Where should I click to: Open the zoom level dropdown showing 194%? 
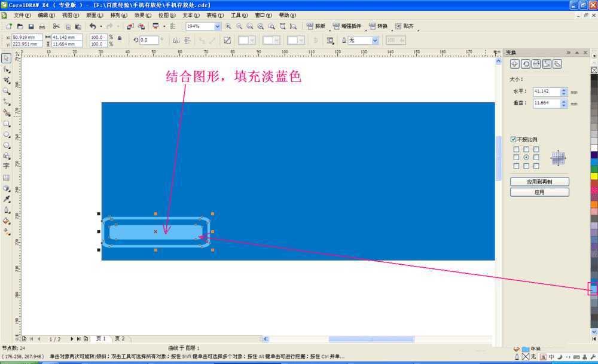click(216, 26)
